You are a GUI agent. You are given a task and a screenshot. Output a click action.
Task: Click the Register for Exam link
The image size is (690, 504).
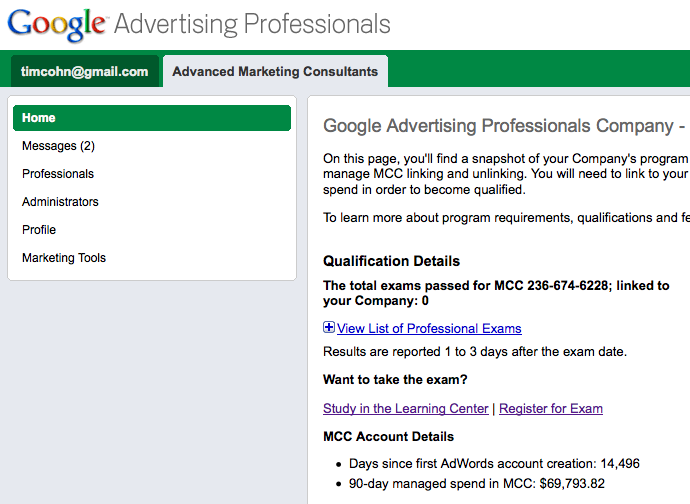551,408
